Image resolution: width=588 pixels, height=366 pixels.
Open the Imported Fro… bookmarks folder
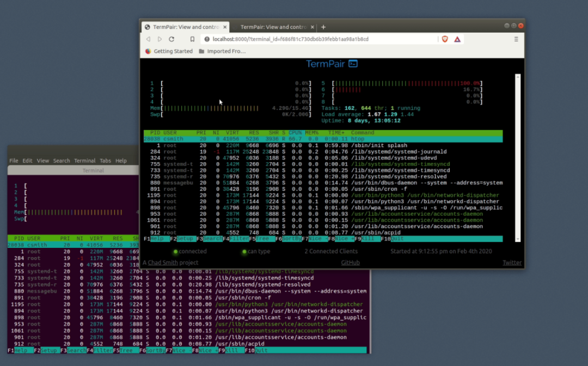tap(222, 51)
